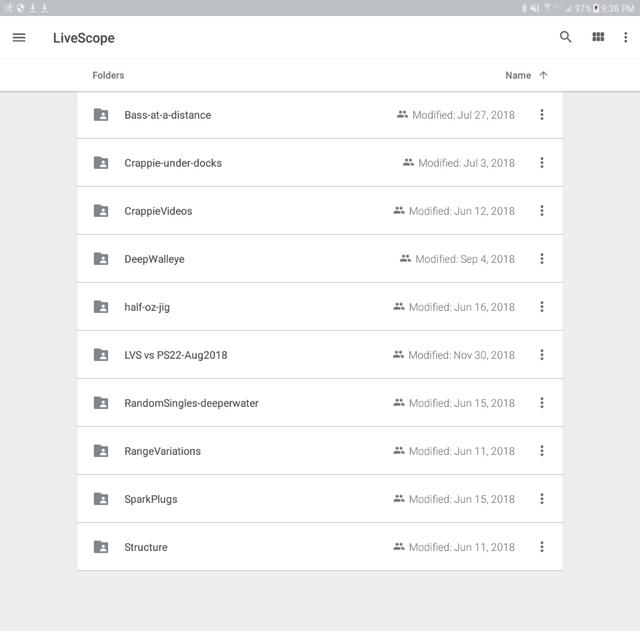Open more options for RandomSingles-deeperwater
Screen dimensions: 640x631
point(542,403)
